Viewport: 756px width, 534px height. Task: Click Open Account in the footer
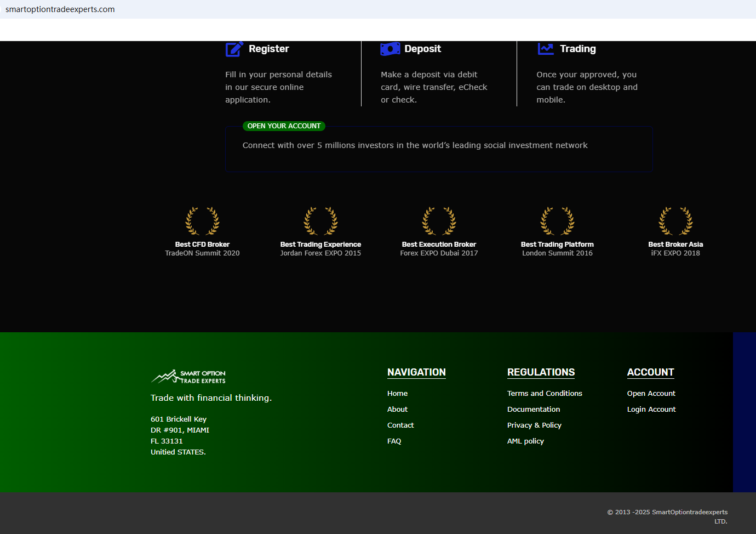point(651,394)
